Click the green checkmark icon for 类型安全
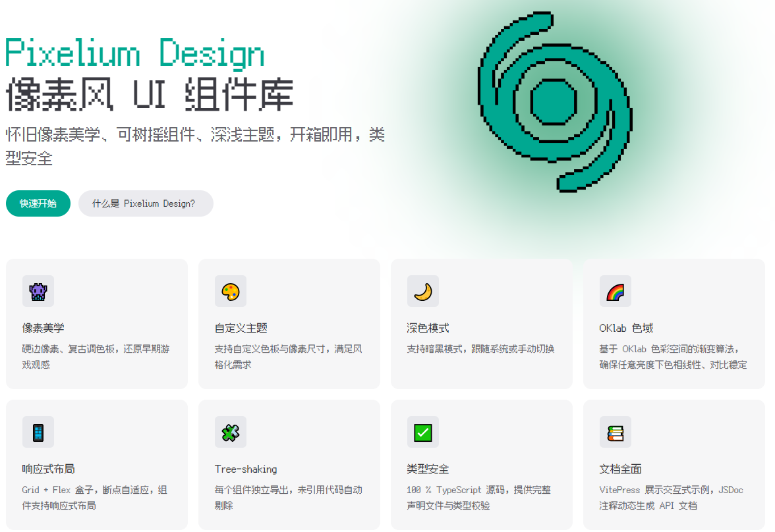Image resolution: width=775 pixels, height=532 pixels. coord(422,432)
